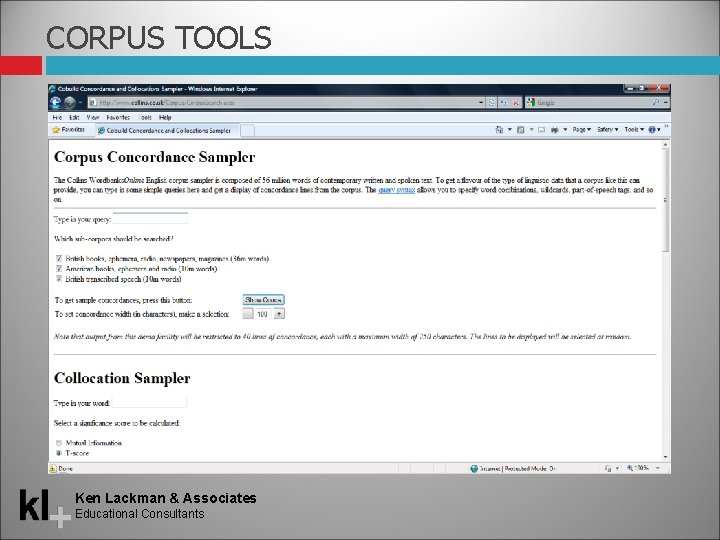The image size is (720, 540).
Task: Open recent pages dropdown next to Forward
Action: pos(80,102)
